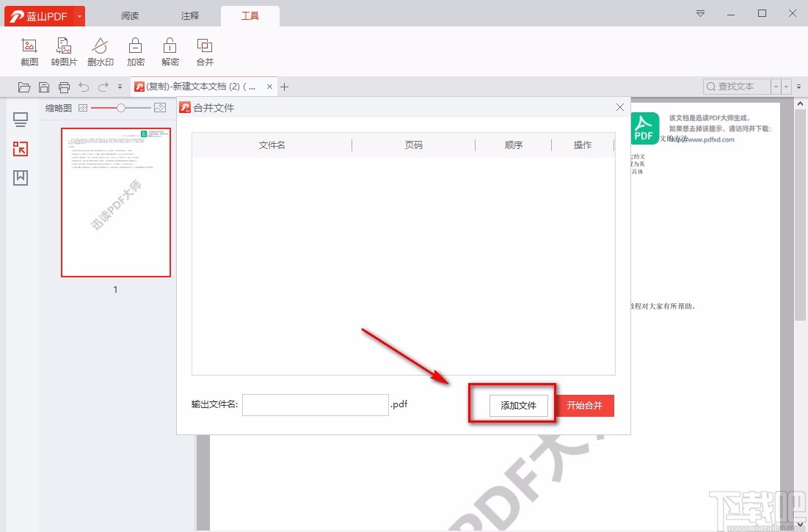
Task: Show the outline panel in sidebar
Action: click(21, 120)
